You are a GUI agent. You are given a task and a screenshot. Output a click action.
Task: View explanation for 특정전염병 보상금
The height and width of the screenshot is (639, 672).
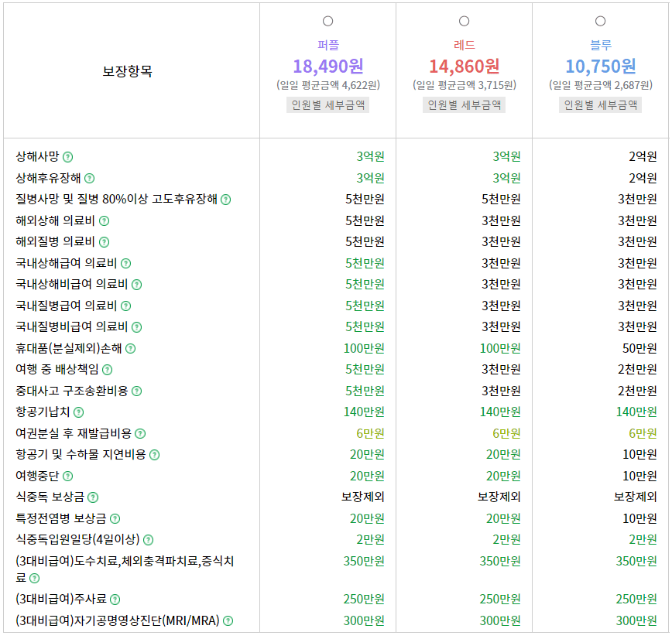115,518
